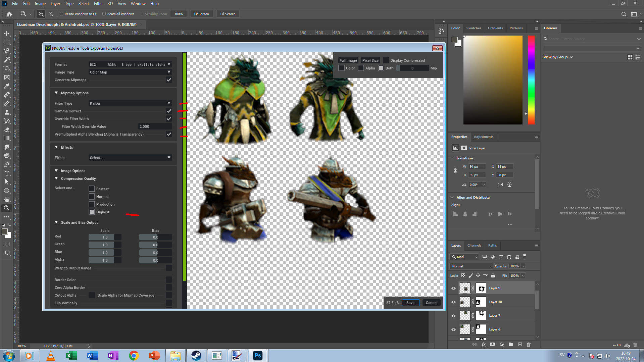Image resolution: width=644 pixels, height=362 pixels.
Task: Adjust the Red scale slider
Action: [105, 237]
